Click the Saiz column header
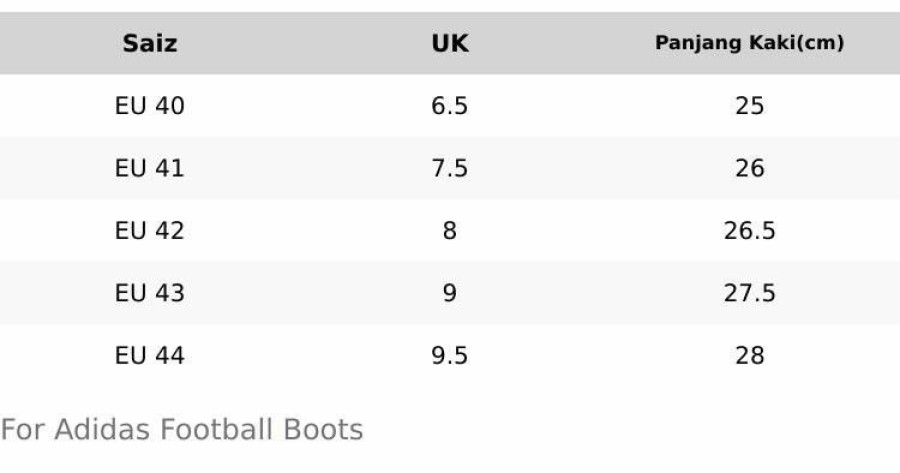Viewport: 900px width, 473px height. 150,43
